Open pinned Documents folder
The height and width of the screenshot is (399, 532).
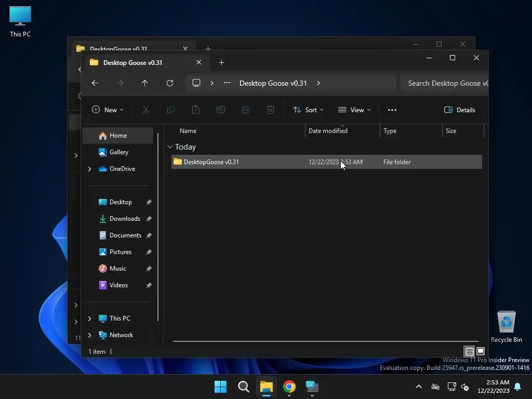coord(120,235)
